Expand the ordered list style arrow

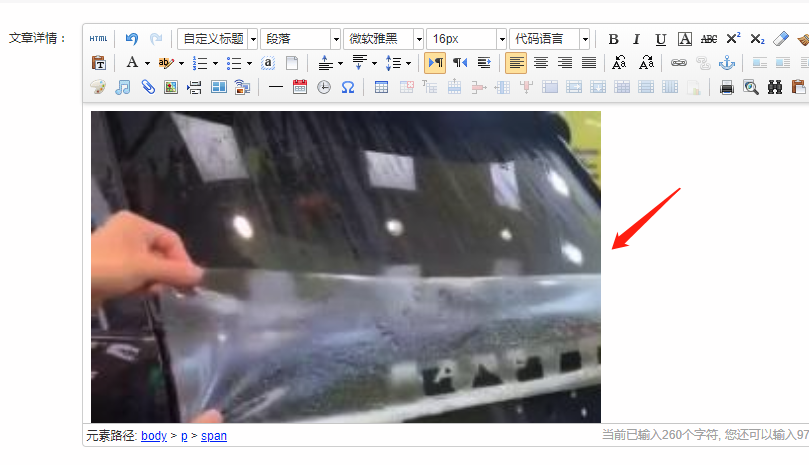(x=215, y=63)
